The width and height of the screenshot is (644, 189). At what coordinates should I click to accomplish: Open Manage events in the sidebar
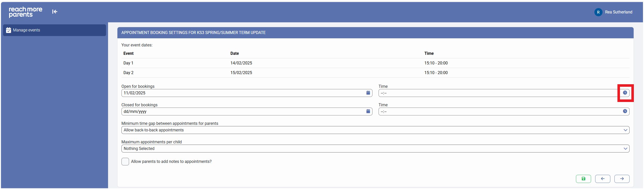(x=54, y=30)
